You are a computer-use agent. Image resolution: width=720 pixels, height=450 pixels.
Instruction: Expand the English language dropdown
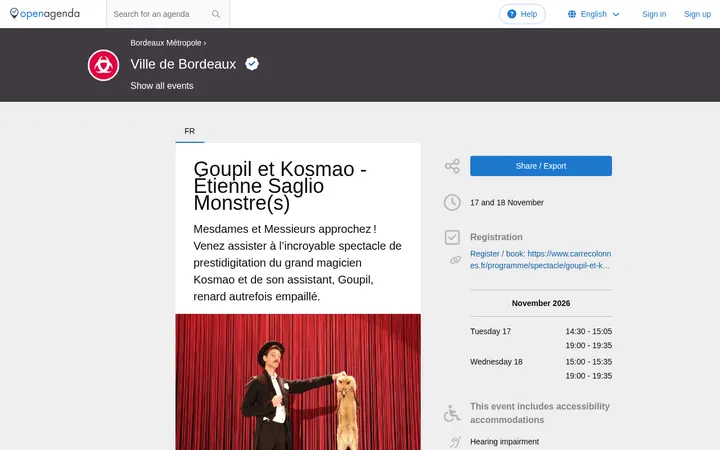click(593, 14)
